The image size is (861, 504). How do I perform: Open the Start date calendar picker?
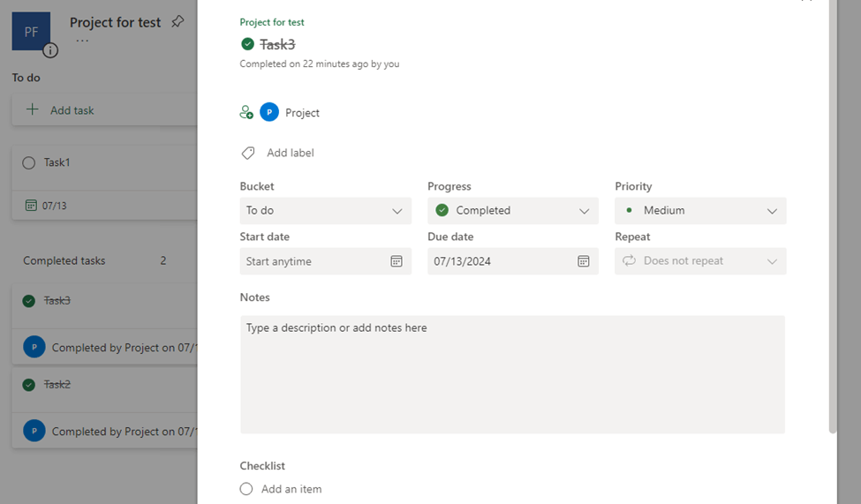click(397, 261)
